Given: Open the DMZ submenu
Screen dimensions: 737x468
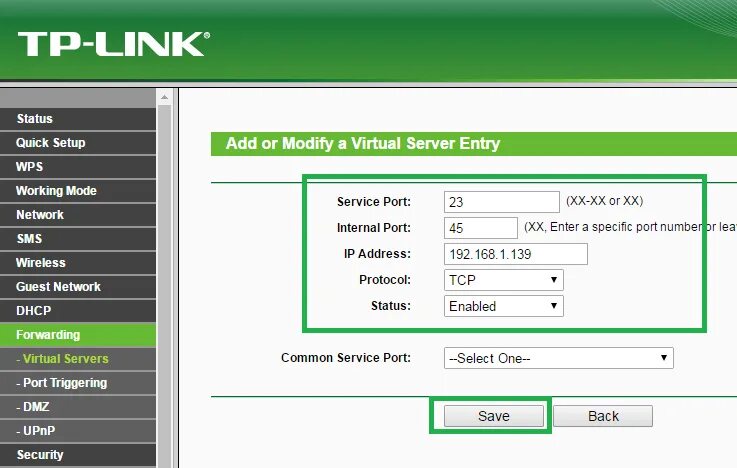Looking at the screenshot, I should pos(78,406).
